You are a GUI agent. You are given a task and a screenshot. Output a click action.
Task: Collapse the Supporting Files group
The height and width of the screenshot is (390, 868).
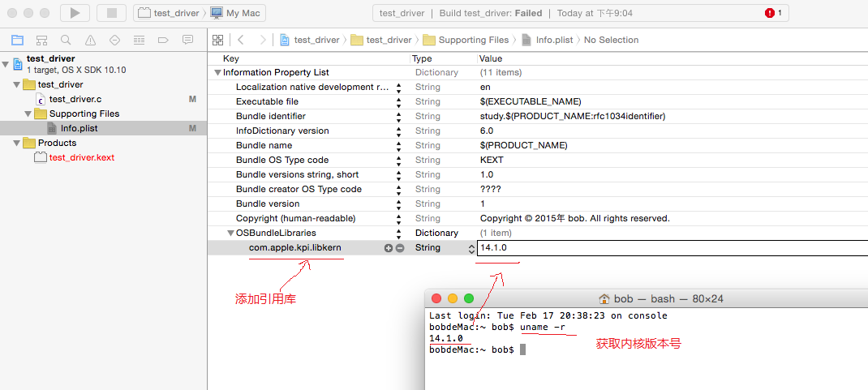tap(28, 114)
